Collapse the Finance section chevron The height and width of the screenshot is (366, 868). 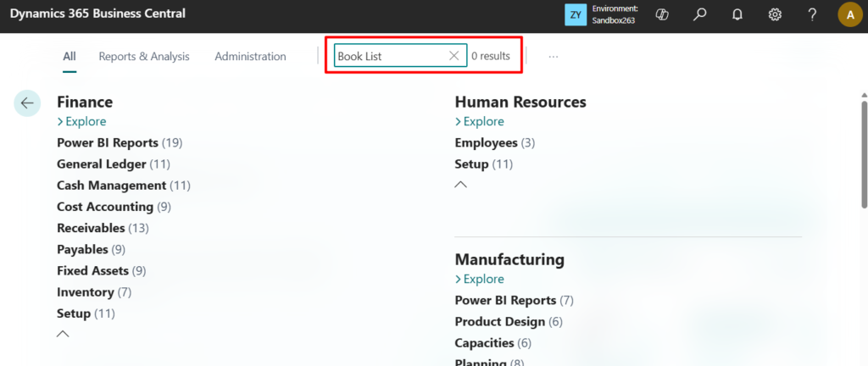[63, 334]
